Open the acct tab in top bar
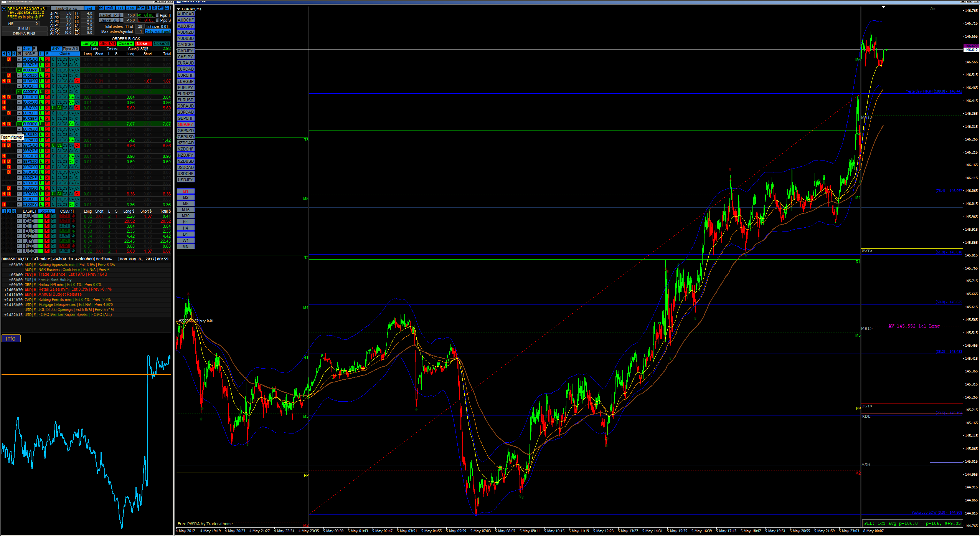Screen dimensions: 980x536 tap(120, 8)
